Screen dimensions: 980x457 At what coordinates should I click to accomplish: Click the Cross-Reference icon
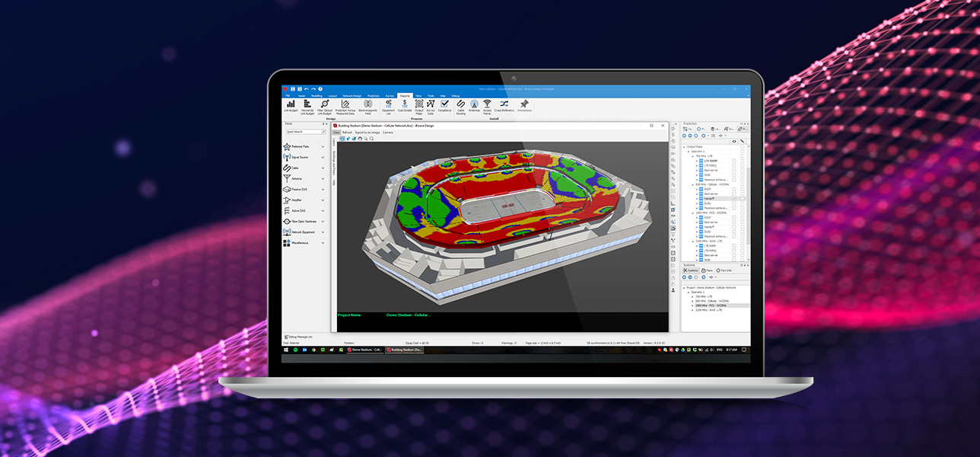tap(504, 104)
